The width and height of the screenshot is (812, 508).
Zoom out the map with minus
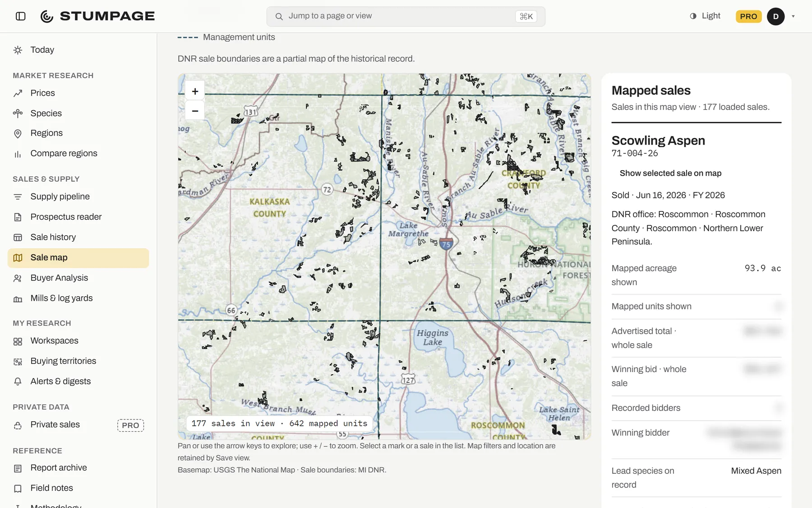click(195, 111)
